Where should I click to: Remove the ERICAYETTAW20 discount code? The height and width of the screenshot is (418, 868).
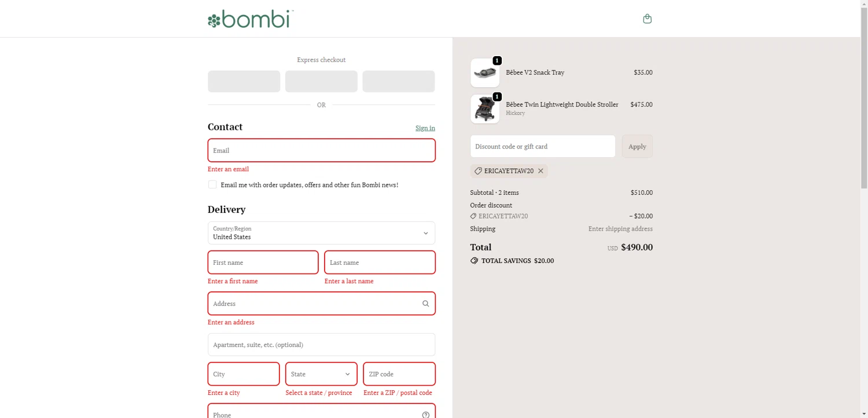point(540,171)
